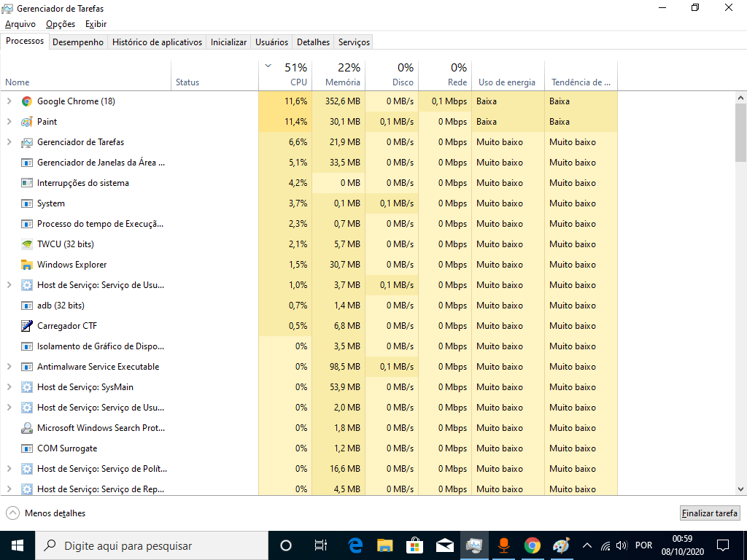Expand Host de Serviço: Serviço de Polít... entry

[x=9, y=469]
